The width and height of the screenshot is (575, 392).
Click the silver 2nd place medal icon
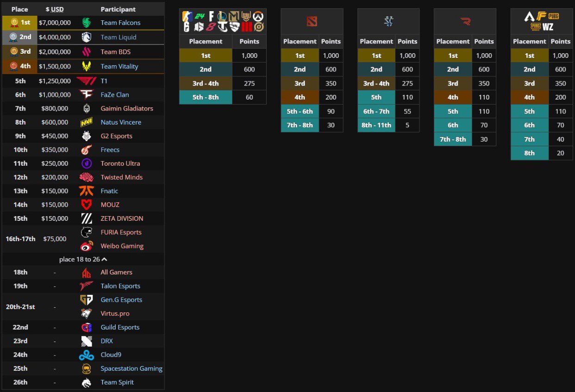click(13, 37)
